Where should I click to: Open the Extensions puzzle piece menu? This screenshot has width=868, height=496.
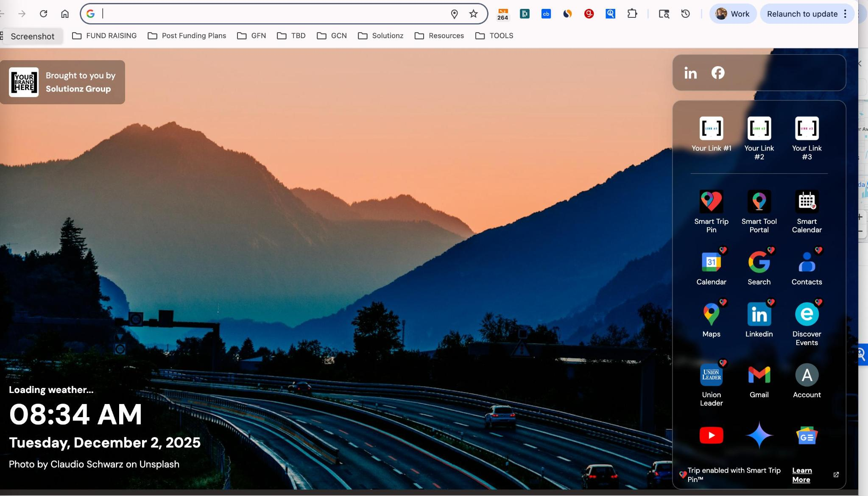click(x=632, y=14)
